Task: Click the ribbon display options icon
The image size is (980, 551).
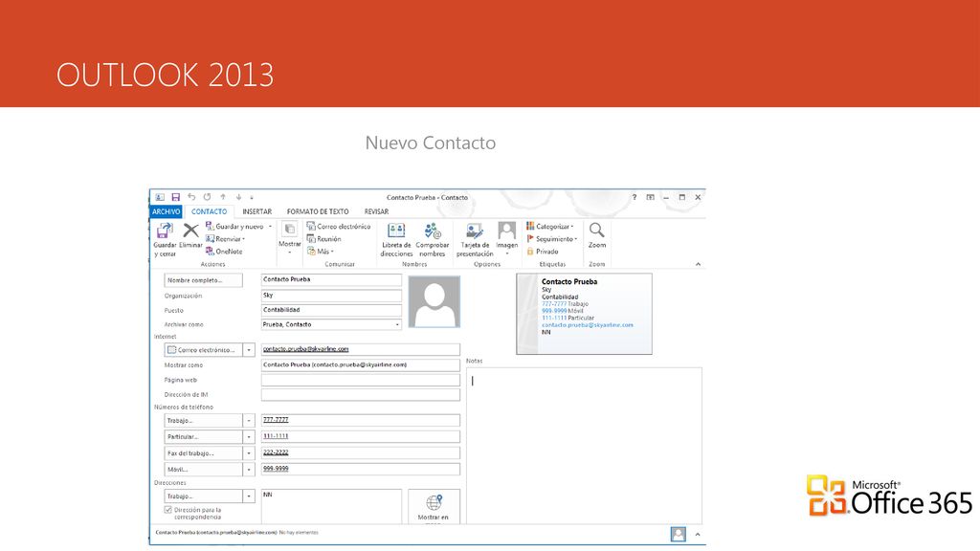Action: tap(650, 197)
